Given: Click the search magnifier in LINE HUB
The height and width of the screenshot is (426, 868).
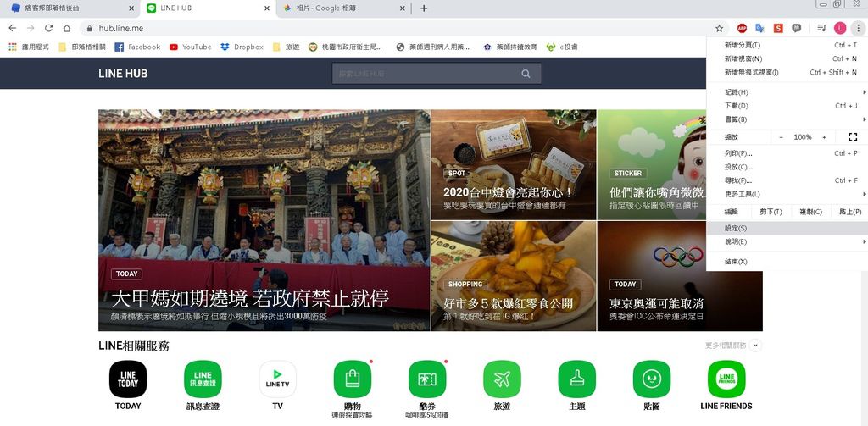Looking at the screenshot, I should (526, 74).
